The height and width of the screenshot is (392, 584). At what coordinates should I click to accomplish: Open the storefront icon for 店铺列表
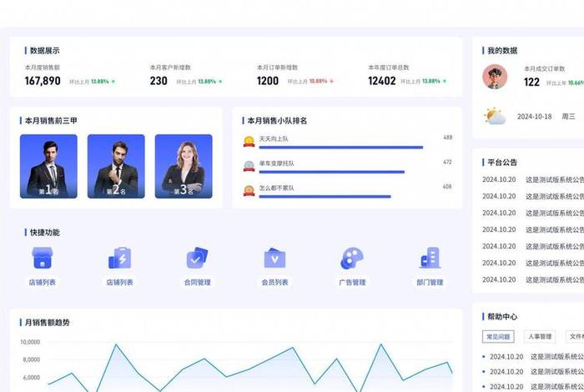pyautogui.click(x=42, y=258)
